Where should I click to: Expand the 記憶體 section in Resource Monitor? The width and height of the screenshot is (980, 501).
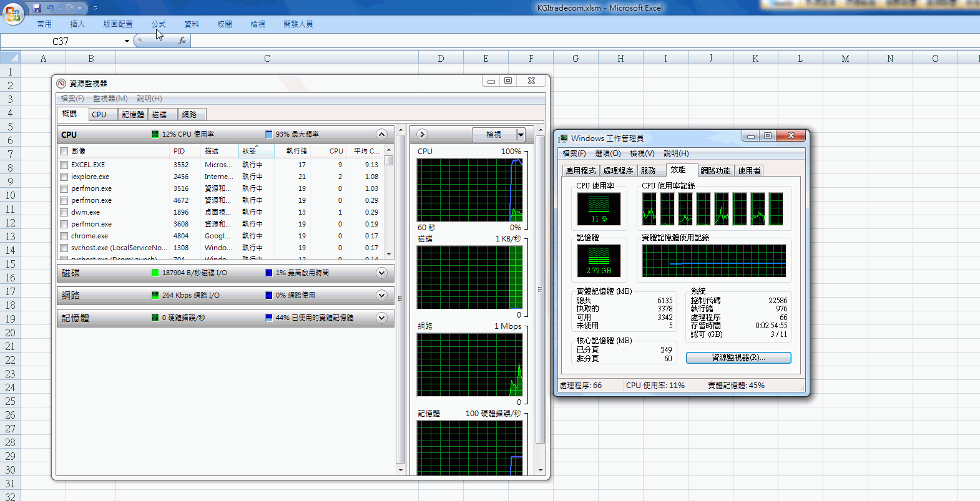click(x=381, y=318)
